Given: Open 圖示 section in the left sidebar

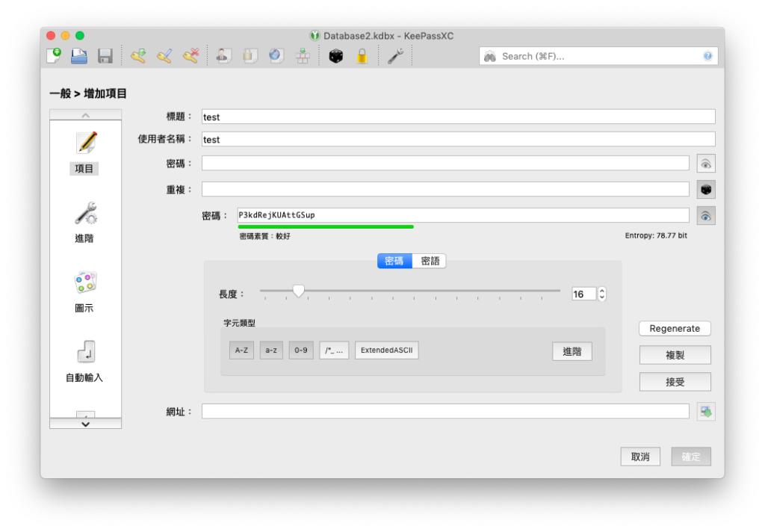Looking at the screenshot, I should click(84, 292).
